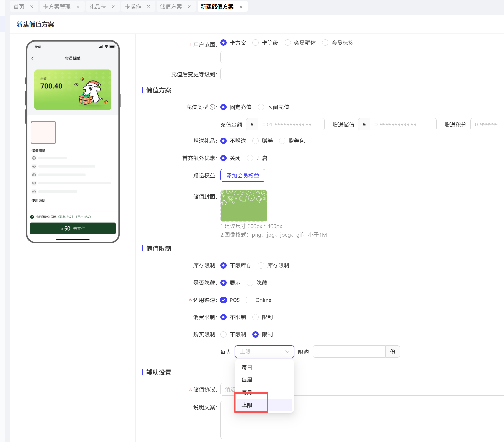Switch to the 卡操作 tab

pyautogui.click(x=133, y=7)
